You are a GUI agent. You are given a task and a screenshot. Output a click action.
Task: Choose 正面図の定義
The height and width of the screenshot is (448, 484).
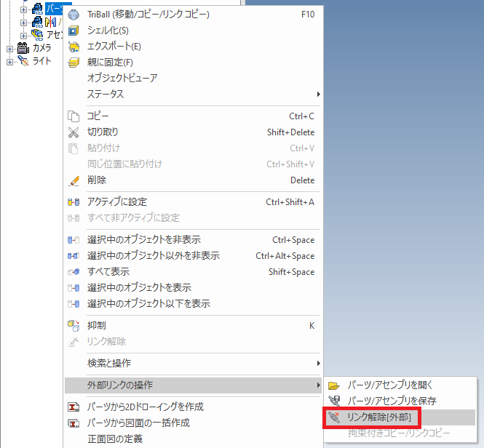193,439
